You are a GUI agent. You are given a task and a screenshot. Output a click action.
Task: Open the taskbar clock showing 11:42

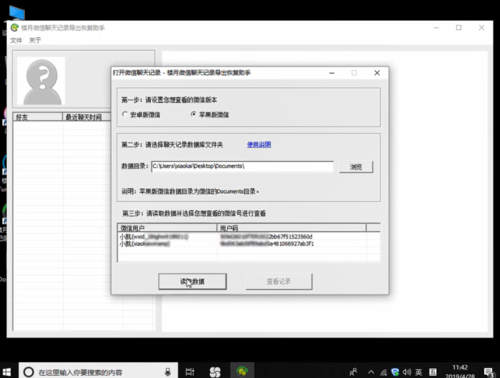tap(460, 371)
